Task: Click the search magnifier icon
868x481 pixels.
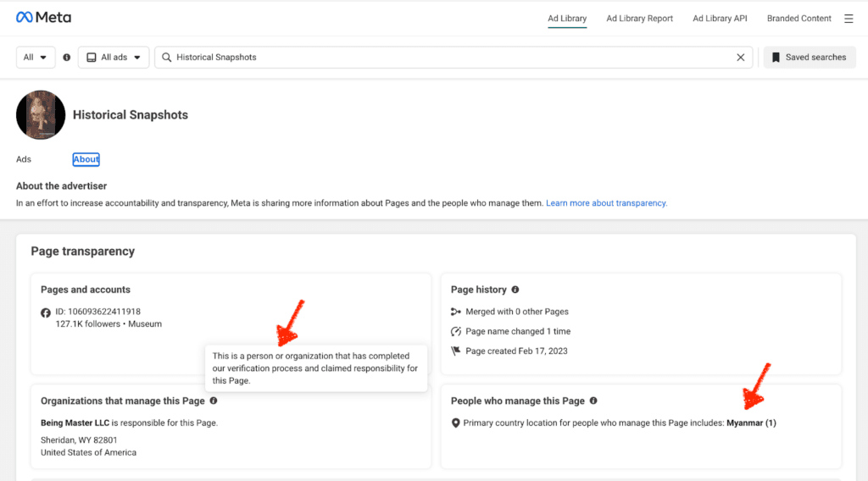Action: [x=167, y=58]
